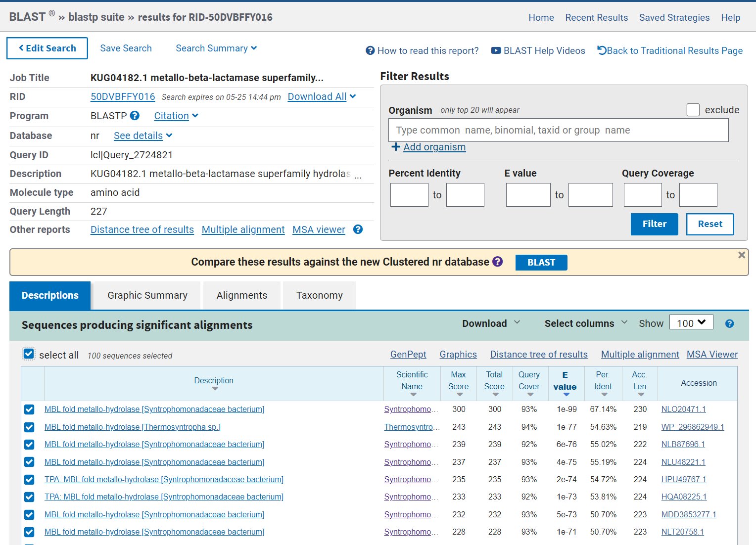
Task: Open the Download menu in results header
Action: click(491, 323)
